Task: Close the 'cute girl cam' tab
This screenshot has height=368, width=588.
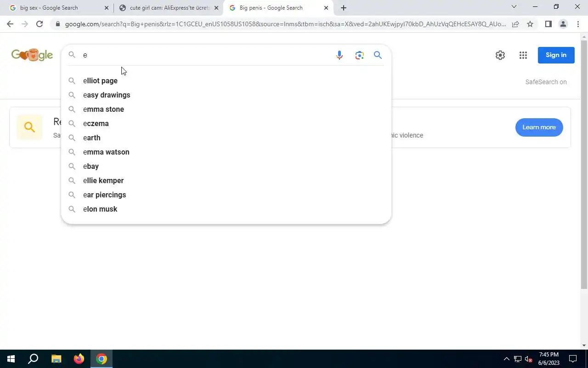Action: pos(216,8)
